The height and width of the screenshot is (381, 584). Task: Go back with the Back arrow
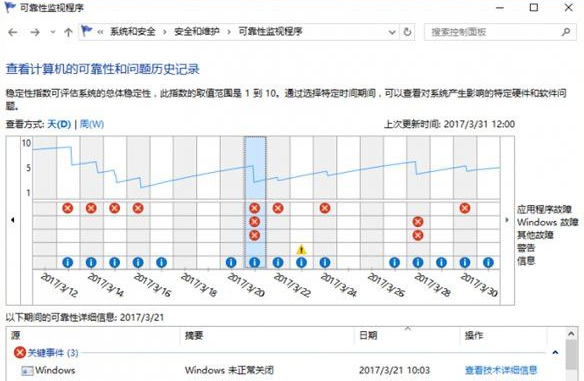pos(13,32)
